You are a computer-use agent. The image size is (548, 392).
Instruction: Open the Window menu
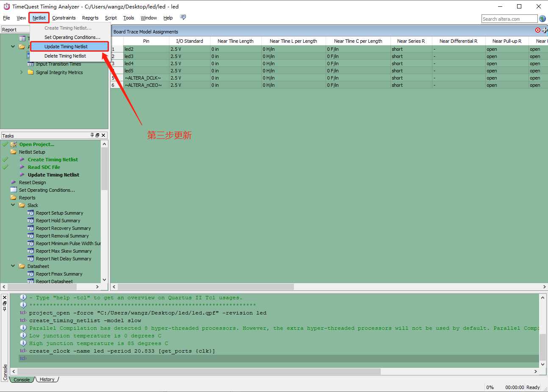[x=149, y=18]
